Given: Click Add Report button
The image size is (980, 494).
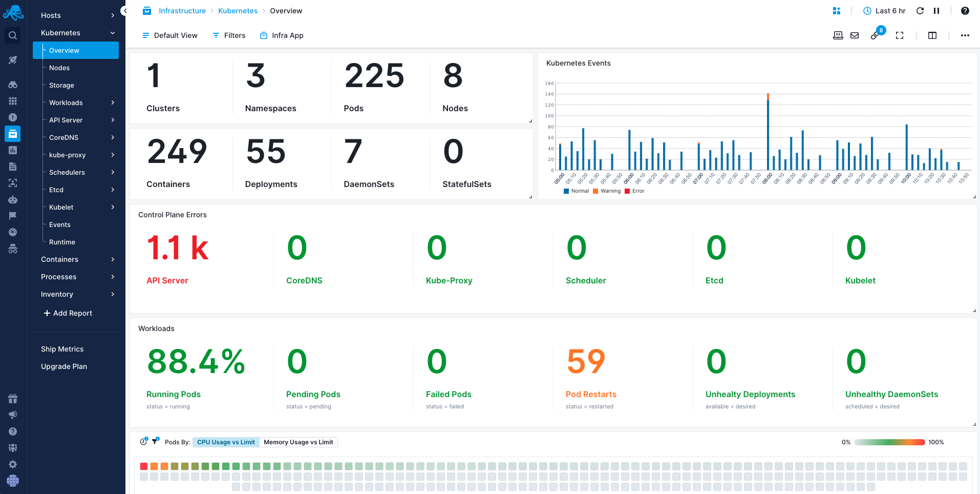Looking at the screenshot, I should pos(68,313).
